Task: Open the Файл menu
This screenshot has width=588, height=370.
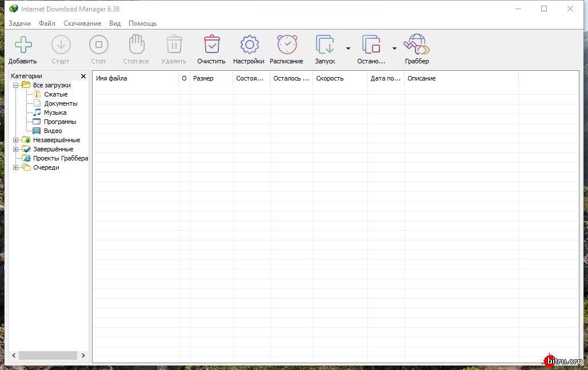Action: tap(47, 23)
